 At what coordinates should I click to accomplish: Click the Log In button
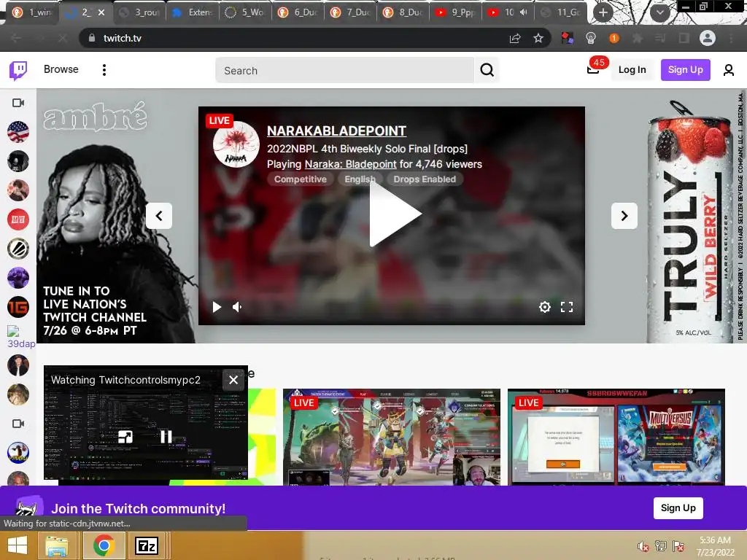(x=632, y=69)
